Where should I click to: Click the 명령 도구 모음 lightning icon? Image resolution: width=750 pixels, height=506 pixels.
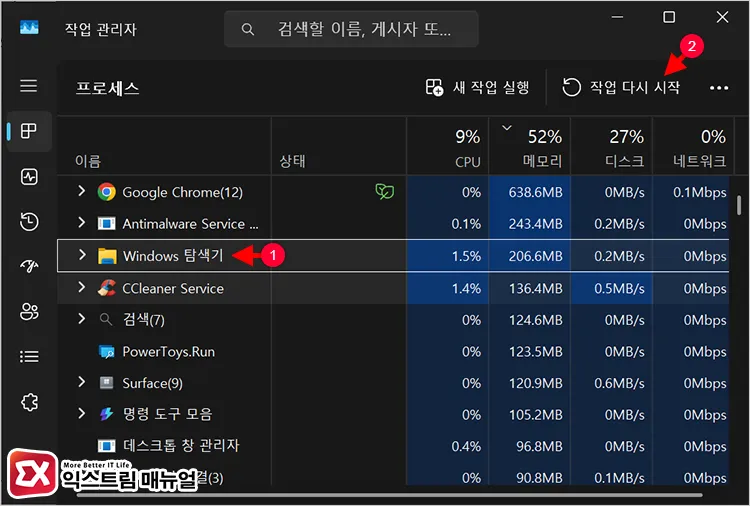coord(106,414)
